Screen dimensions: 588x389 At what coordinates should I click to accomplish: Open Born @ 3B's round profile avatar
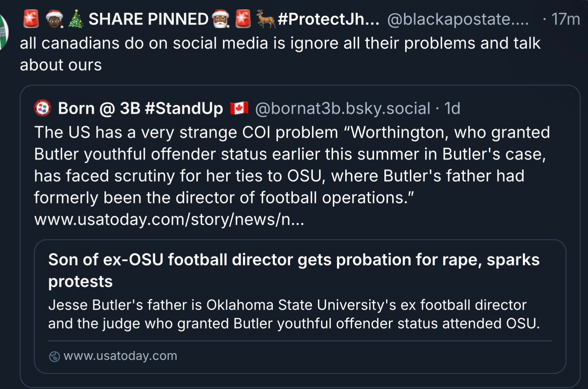click(x=43, y=108)
